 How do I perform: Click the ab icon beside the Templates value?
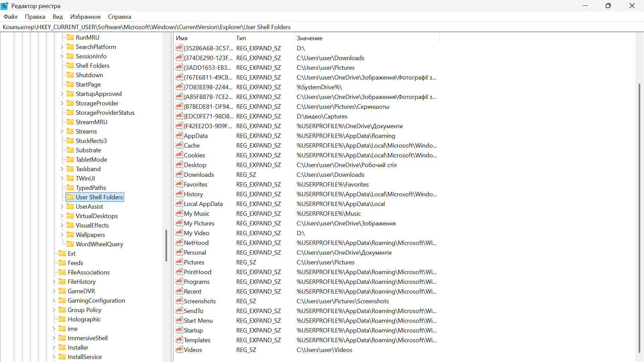click(179, 340)
